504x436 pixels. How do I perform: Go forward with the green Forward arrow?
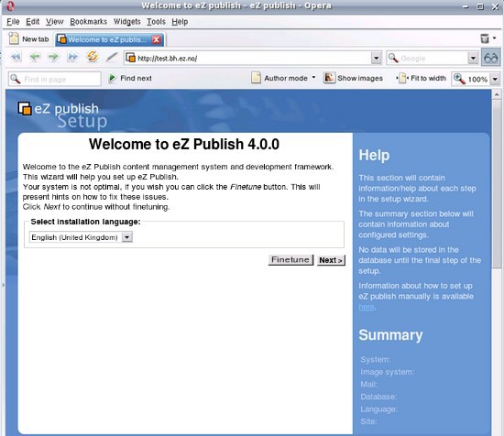pos(53,57)
